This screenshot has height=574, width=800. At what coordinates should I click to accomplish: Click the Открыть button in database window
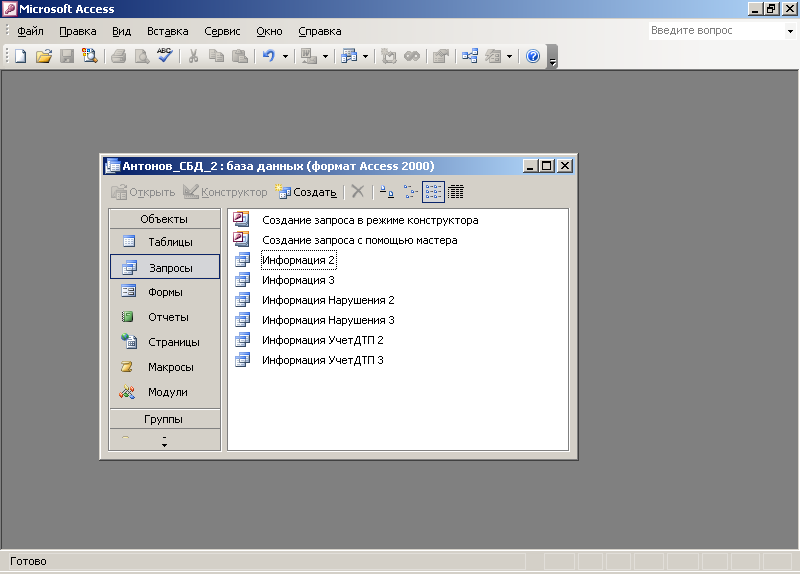pos(143,192)
